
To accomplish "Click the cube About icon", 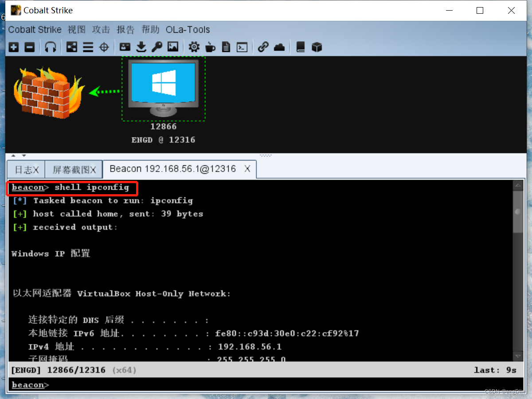I will (x=317, y=47).
